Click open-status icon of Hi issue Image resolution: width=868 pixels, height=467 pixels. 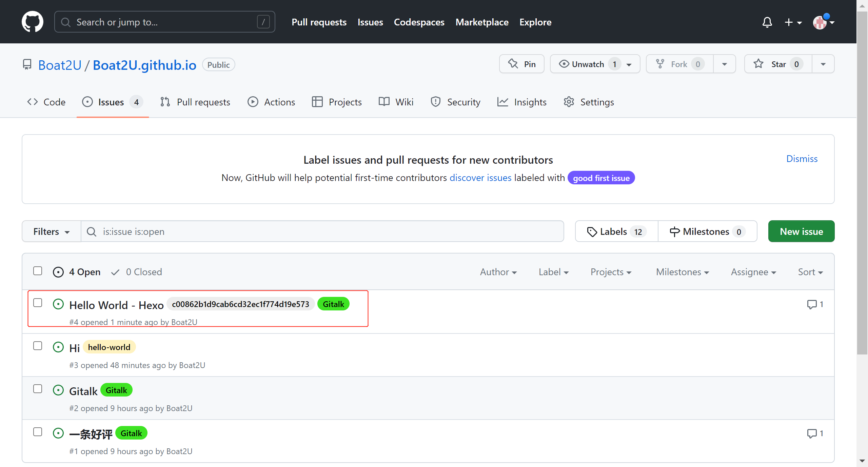(x=58, y=347)
